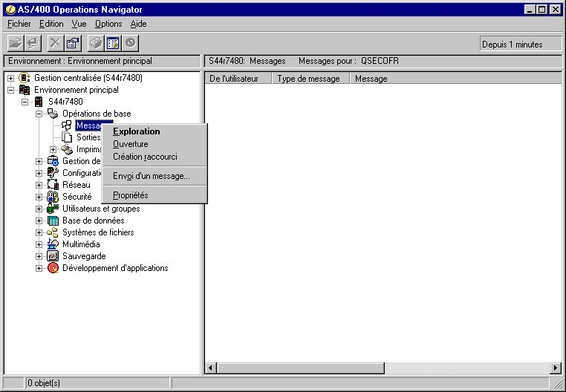The image size is (566, 392).
Task: Click the delete X toolbar icon
Action: pyautogui.click(x=55, y=43)
